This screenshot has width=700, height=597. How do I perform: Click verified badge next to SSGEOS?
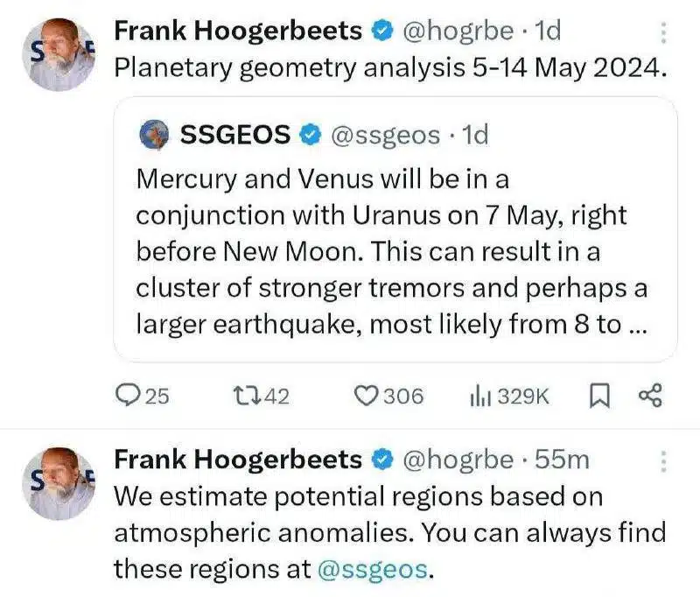click(x=311, y=136)
